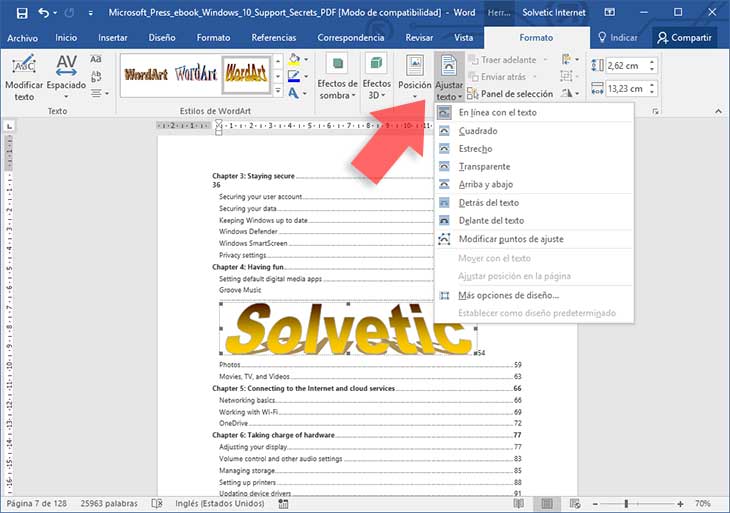730x513 pixels.
Task: Click the Ajustar texto dropdown button
Action: pyautogui.click(x=449, y=77)
